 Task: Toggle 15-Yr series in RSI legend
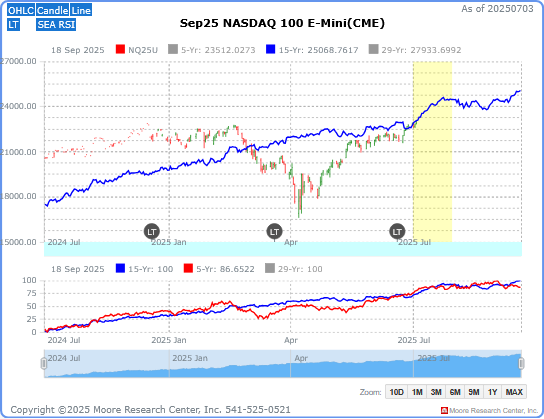tap(144, 269)
